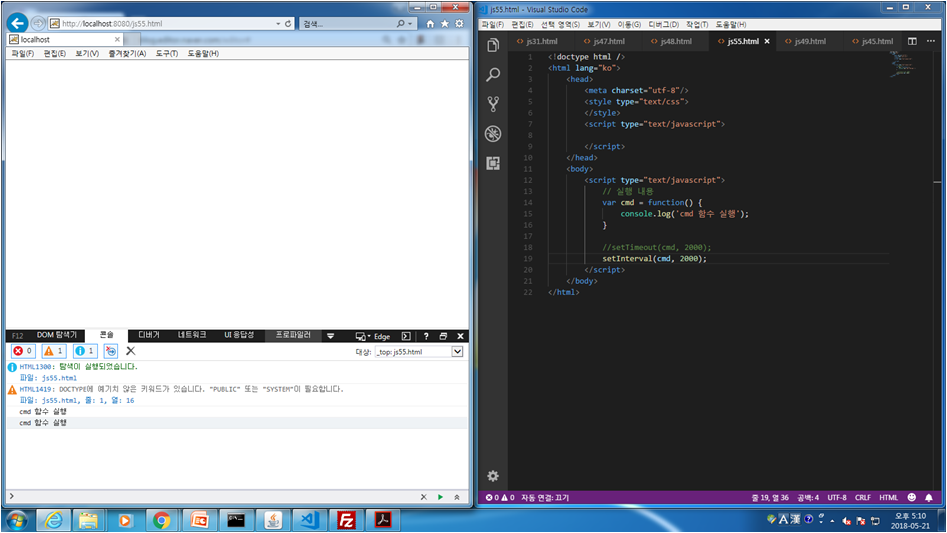Image resolution: width=947 pixels, height=533 pixels.
Task: Select the language mode HTML
Action: click(888, 497)
